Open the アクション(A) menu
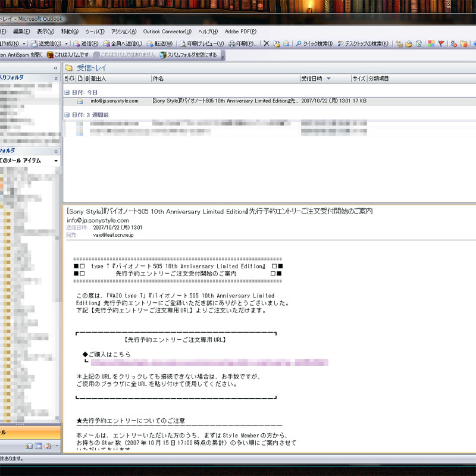Image resolution: width=476 pixels, height=476 pixels. click(124, 32)
